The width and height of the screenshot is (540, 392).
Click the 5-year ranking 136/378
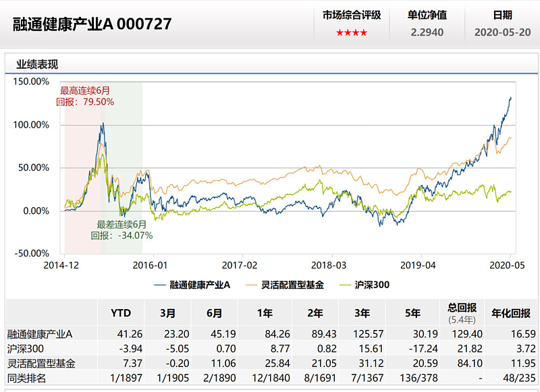pos(418,379)
